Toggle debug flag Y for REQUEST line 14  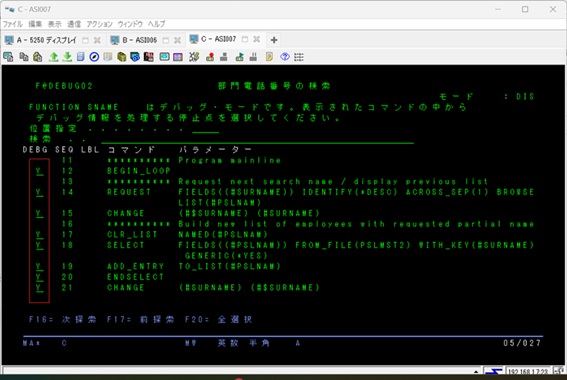tap(39, 192)
